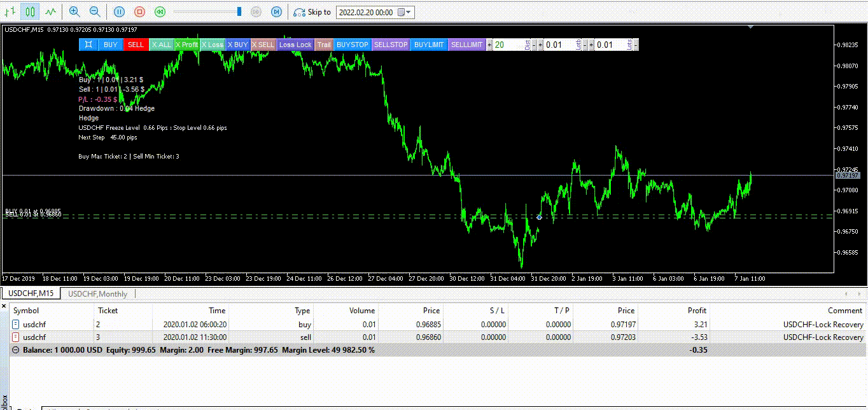868x410 pixels.
Task: Collapse the Balance summary row expander
Action: (15, 350)
